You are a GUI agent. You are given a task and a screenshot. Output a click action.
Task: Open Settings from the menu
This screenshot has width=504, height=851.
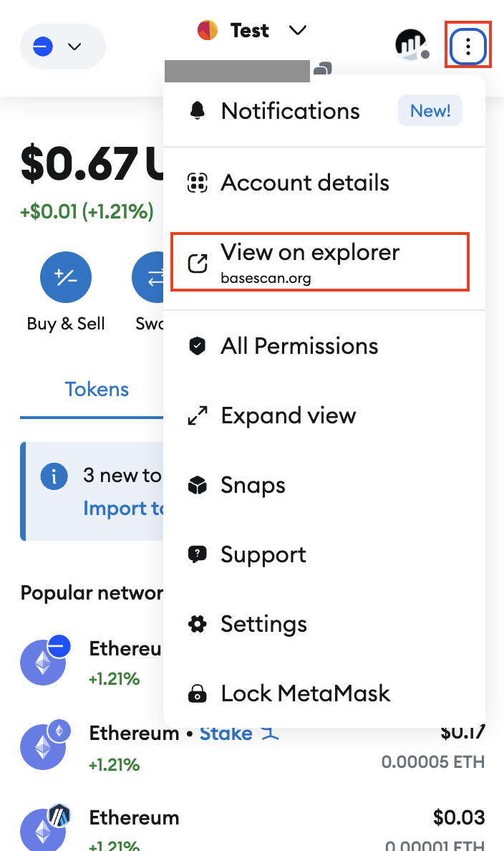[x=263, y=624]
